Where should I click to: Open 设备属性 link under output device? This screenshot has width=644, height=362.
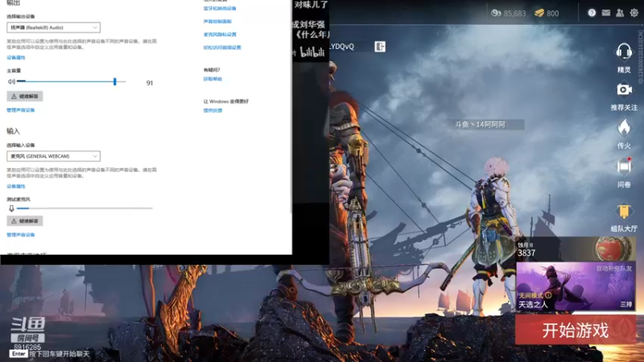click(16, 57)
